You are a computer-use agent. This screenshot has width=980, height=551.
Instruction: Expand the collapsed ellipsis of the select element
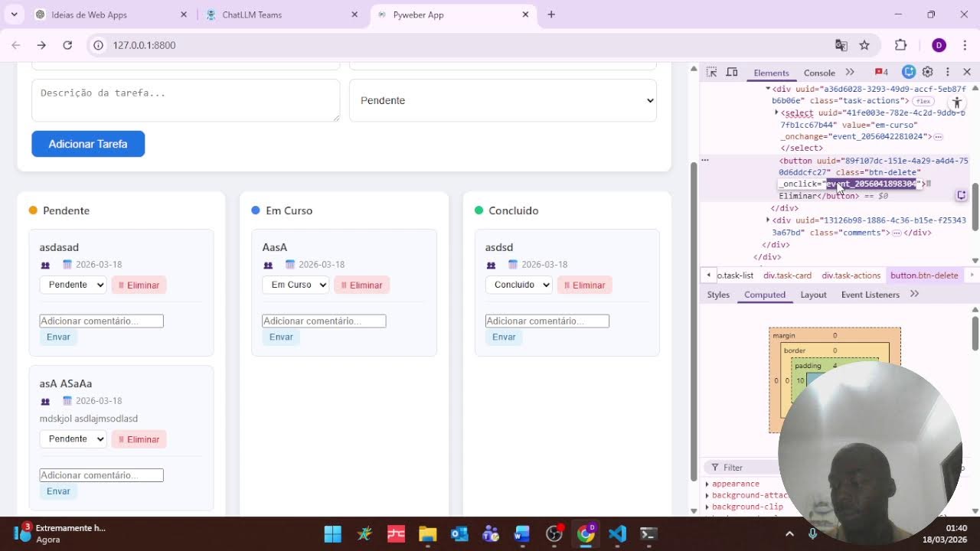pos(938,137)
